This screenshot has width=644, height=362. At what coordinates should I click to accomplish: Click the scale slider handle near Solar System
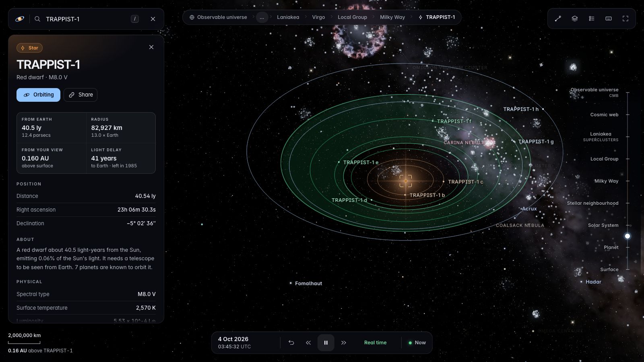(x=627, y=236)
